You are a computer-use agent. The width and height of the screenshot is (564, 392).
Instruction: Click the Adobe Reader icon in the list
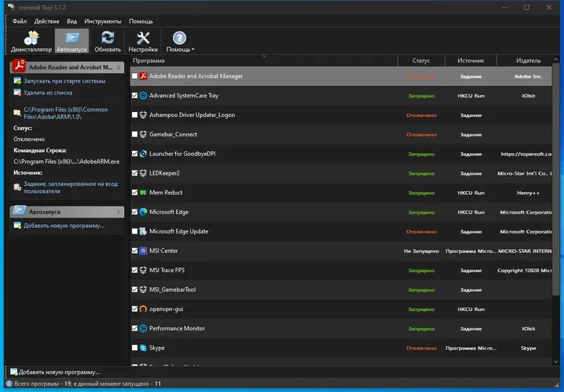[143, 76]
